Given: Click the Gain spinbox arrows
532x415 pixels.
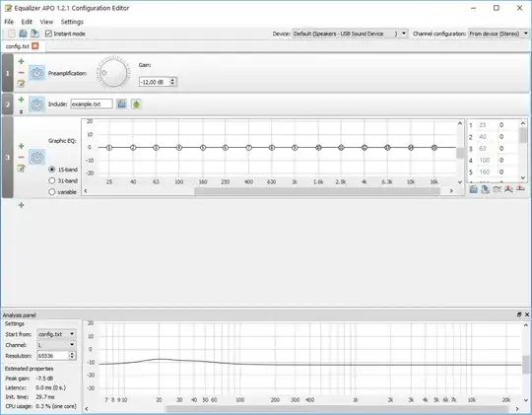Looking at the screenshot, I should tap(172, 82).
